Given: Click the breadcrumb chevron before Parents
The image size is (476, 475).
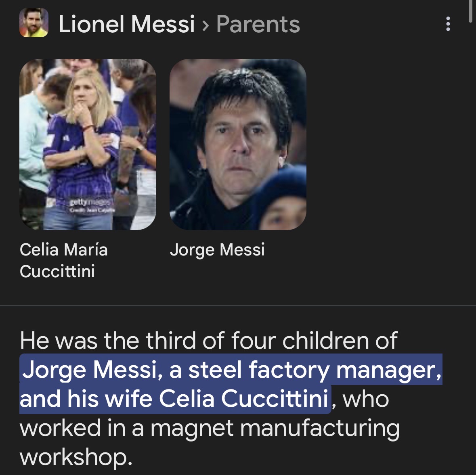Looking at the screenshot, I should pyautogui.click(x=205, y=25).
